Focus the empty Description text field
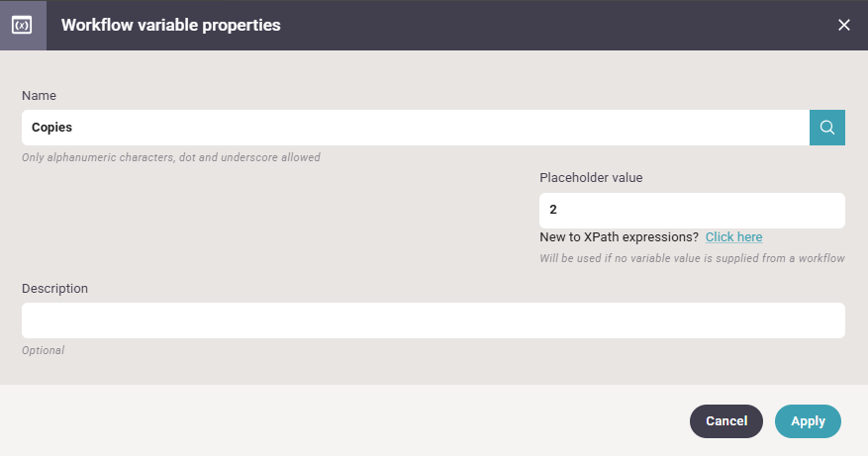The width and height of the screenshot is (868, 456). [433, 320]
